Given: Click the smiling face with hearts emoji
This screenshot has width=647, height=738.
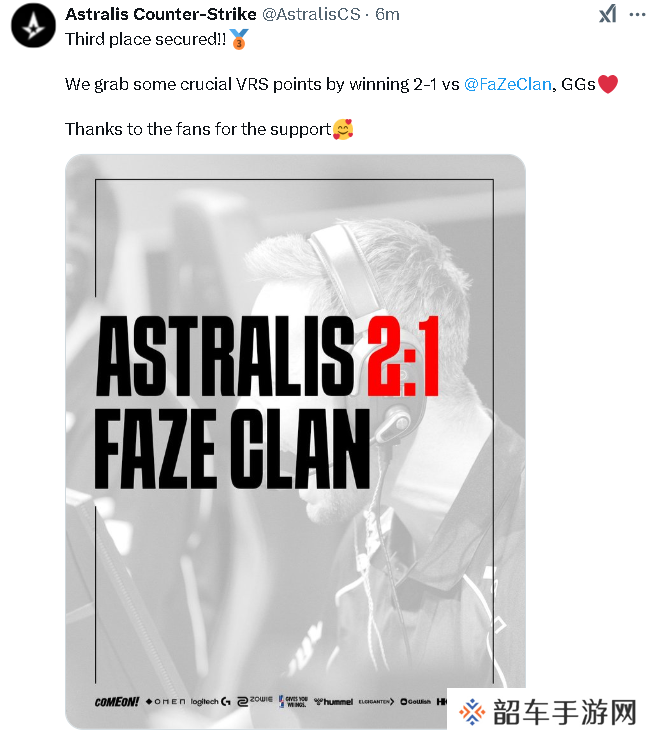Looking at the screenshot, I should (x=343, y=129).
